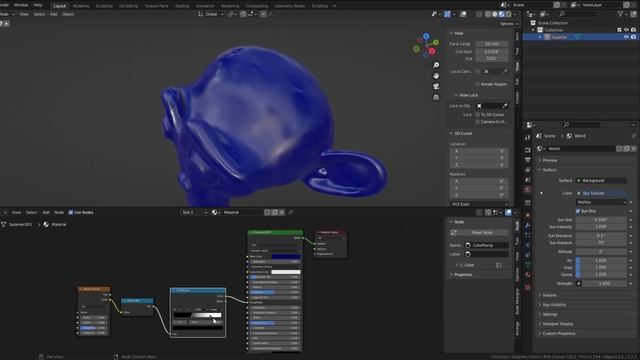Screen dimensions: 640x360
Task: Select rendered viewport shading sphere
Action: coord(508,14)
